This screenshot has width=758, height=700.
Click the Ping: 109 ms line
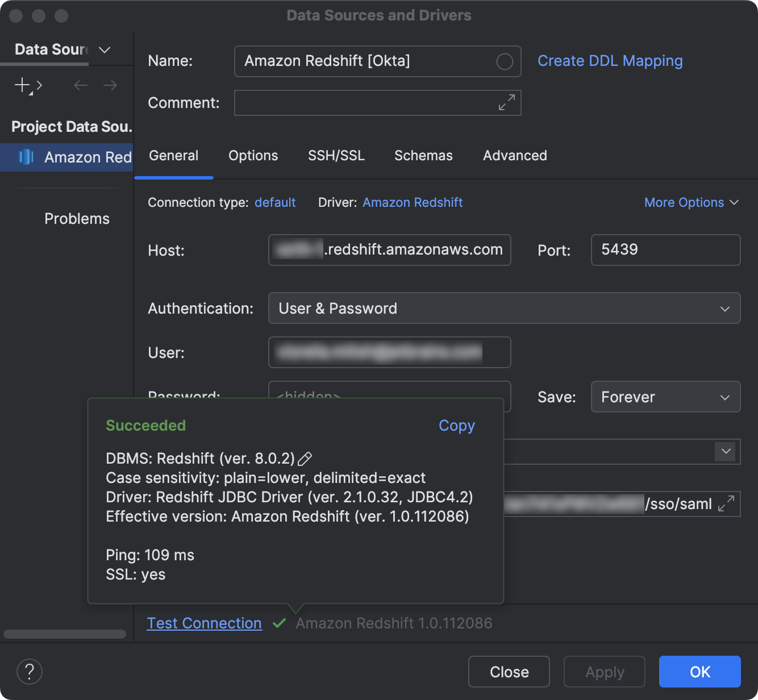coord(150,555)
